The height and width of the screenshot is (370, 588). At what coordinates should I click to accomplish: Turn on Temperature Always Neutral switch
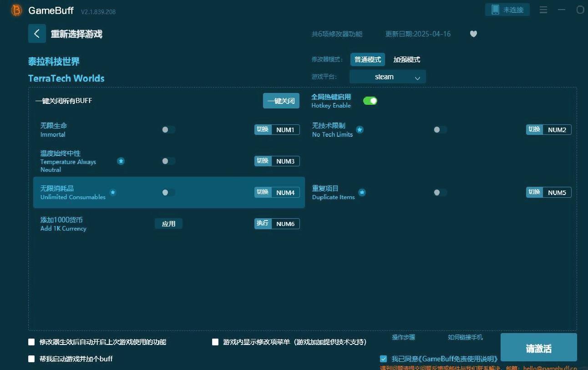click(168, 161)
